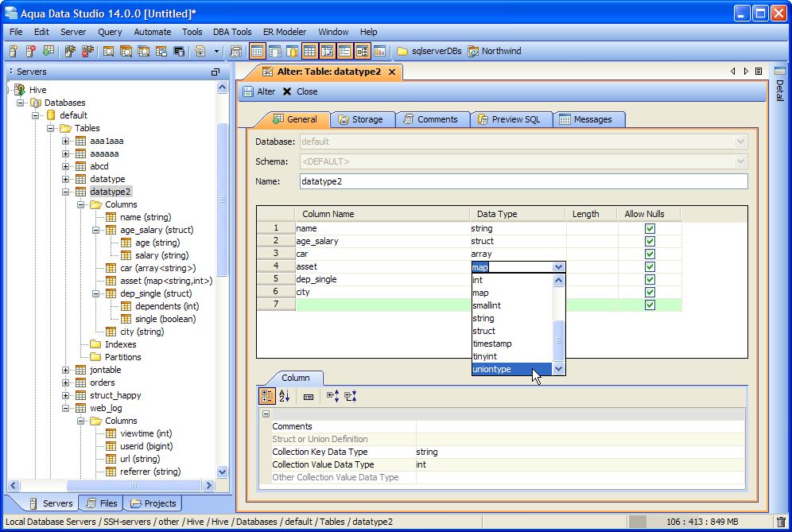Open the tab list icon
792x532 pixels.
click(759, 72)
